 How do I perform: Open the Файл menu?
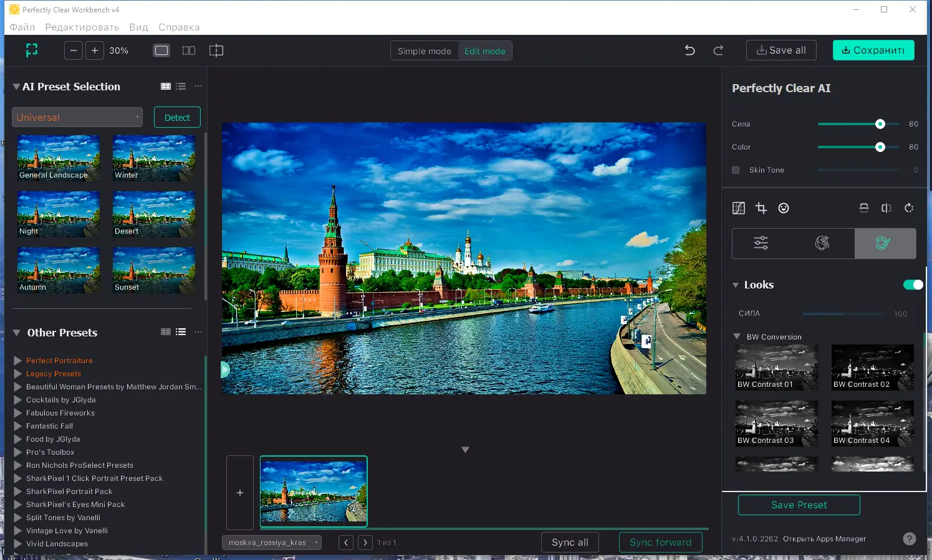[x=22, y=27]
